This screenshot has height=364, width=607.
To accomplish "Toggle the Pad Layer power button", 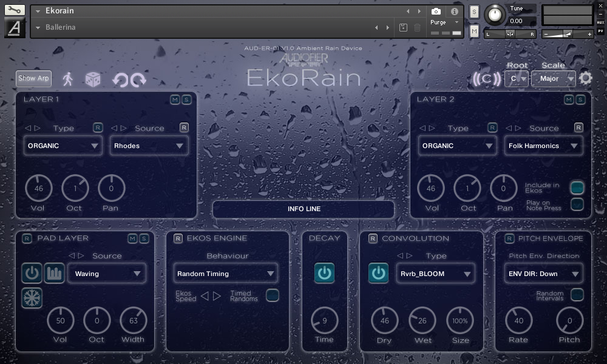I will click(x=32, y=273).
